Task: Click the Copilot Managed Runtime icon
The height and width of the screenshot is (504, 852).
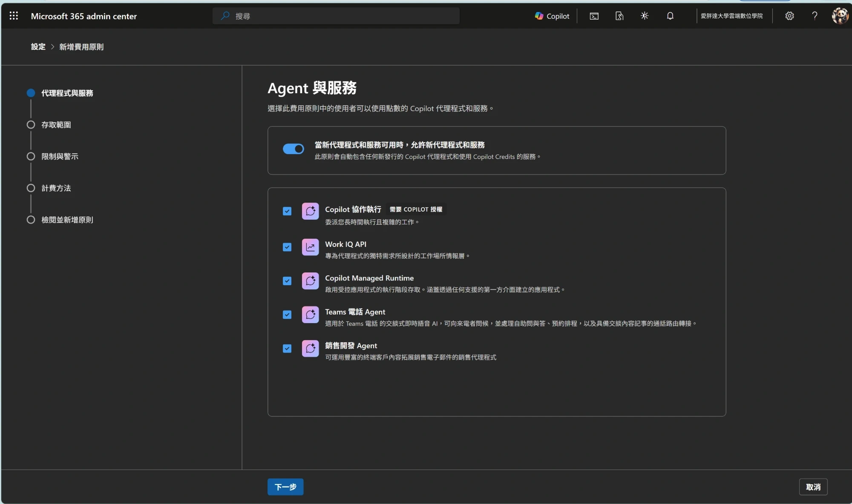Action: point(310,281)
